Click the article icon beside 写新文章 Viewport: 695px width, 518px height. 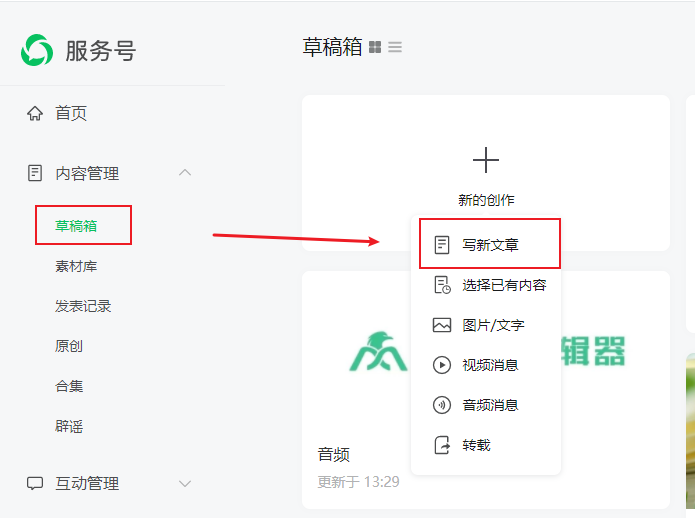pos(442,245)
